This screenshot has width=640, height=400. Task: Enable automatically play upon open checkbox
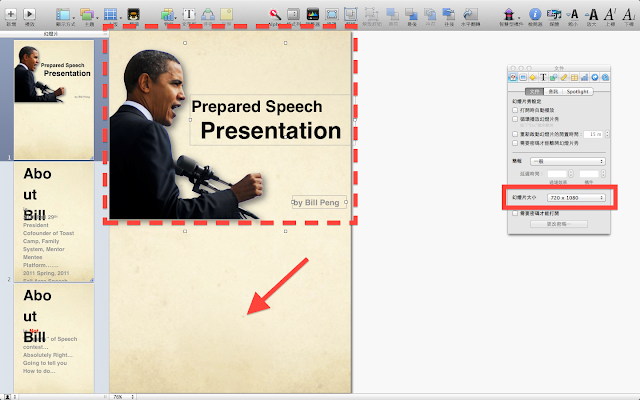[515, 110]
